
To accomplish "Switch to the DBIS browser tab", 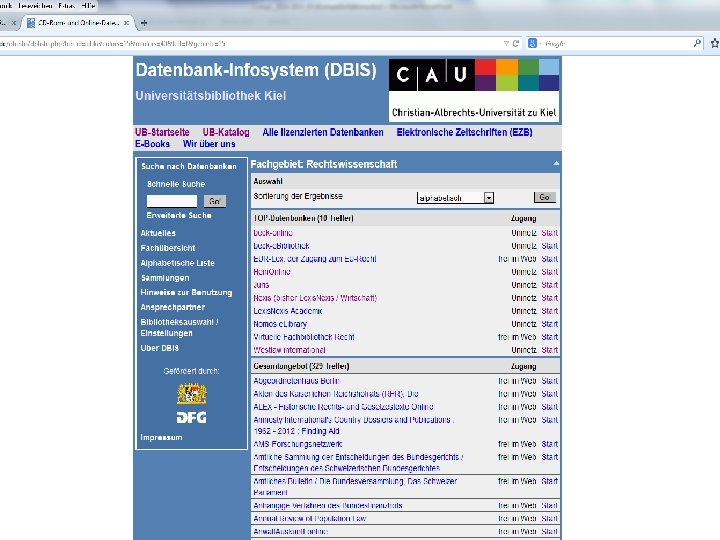I will click(x=78, y=22).
